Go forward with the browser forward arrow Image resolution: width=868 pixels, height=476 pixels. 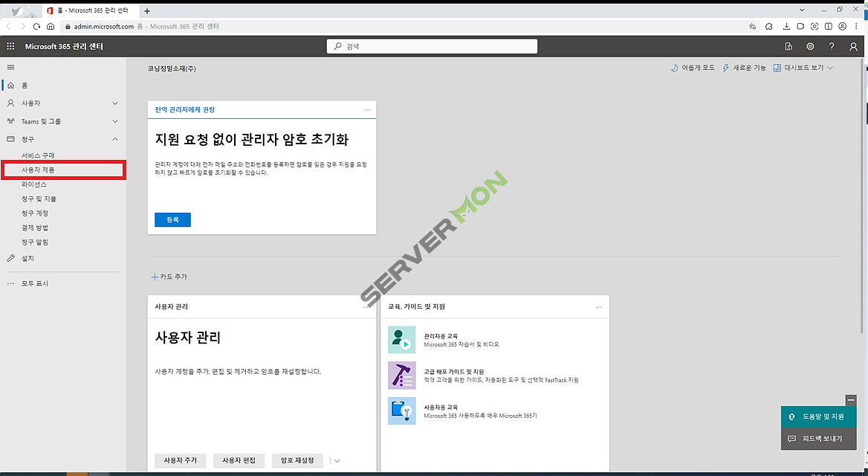point(23,26)
